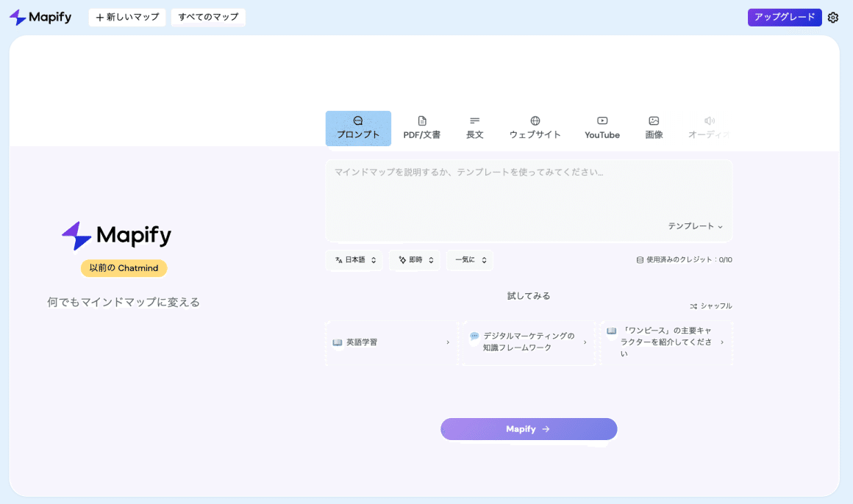Click the すべてのマップ button
Screen dimensions: 853x504
coord(208,18)
